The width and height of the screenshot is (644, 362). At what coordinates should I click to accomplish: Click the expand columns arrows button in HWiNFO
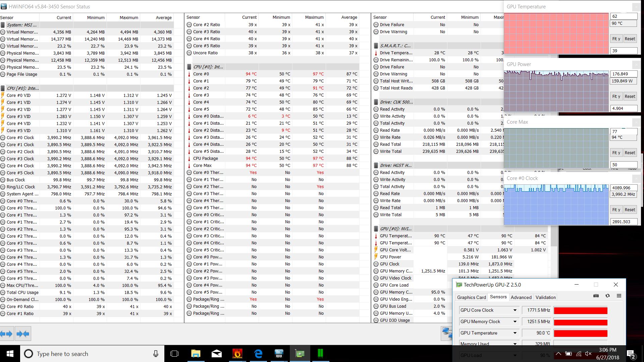[6, 334]
